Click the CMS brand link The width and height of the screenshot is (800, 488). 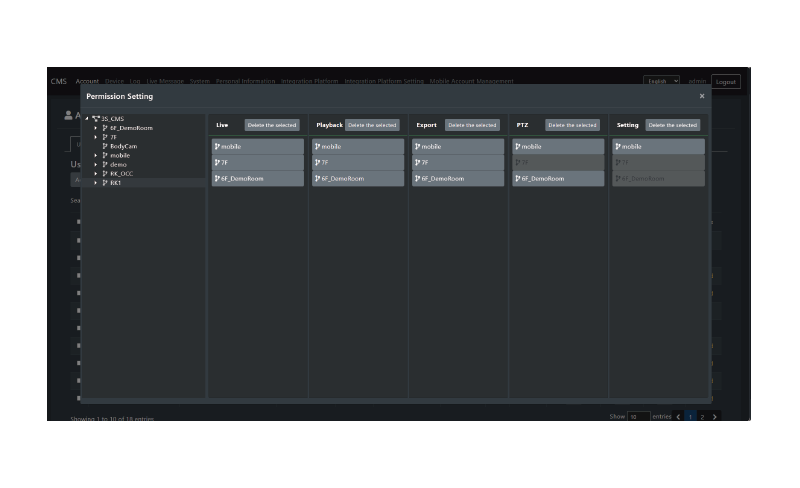point(59,81)
